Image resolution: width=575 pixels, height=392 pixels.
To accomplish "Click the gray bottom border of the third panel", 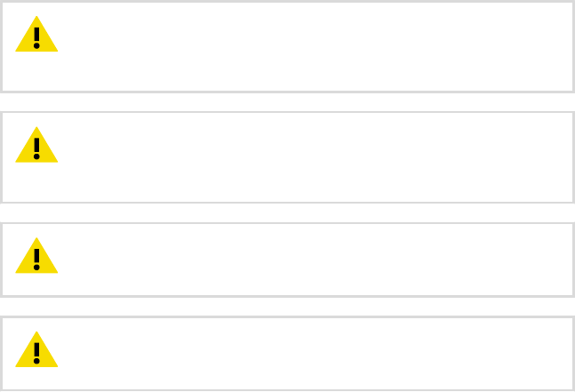I will [288, 296].
